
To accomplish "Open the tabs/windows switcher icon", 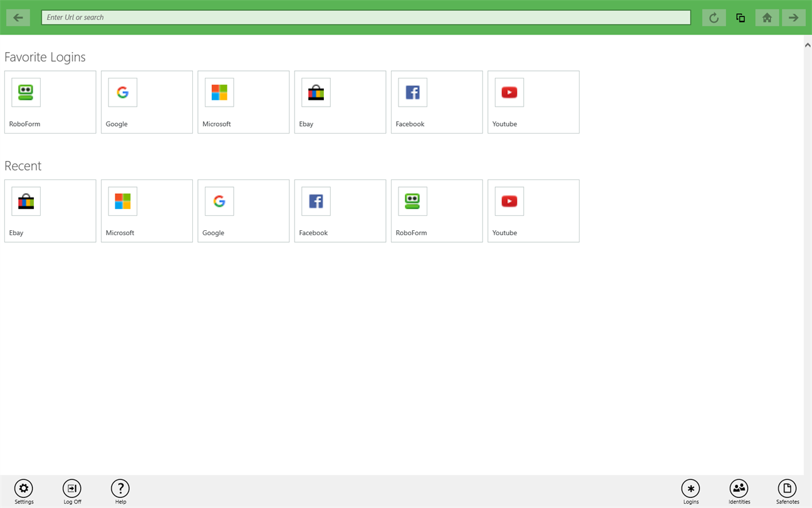I will pyautogui.click(x=741, y=18).
